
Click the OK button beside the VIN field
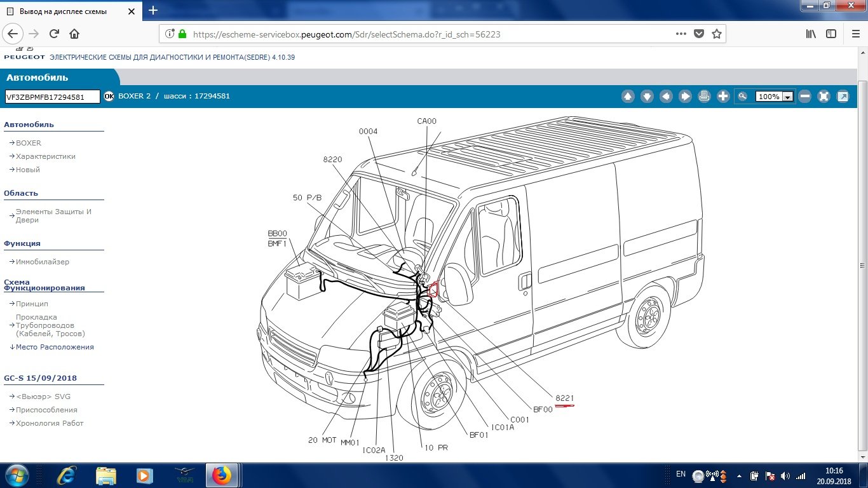[x=109, y=97]
